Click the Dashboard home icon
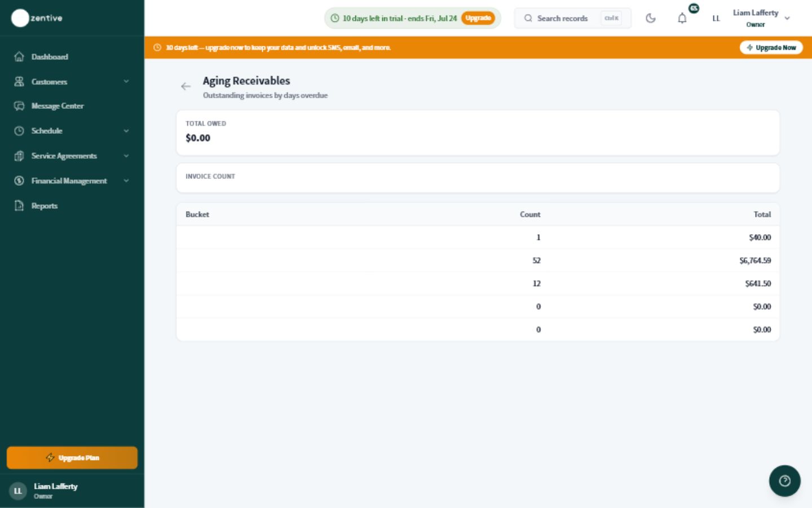The image size is (812, 508). click(x=19, y=56)
